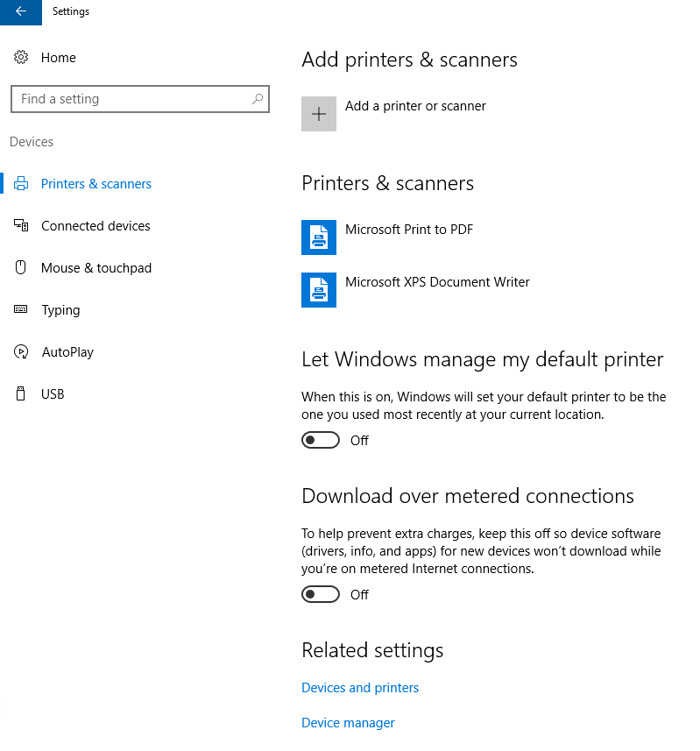This screenshot has width=700, height=751.
Task: Click the AutoPlay icon in sidebar
Action: point(21,352)
